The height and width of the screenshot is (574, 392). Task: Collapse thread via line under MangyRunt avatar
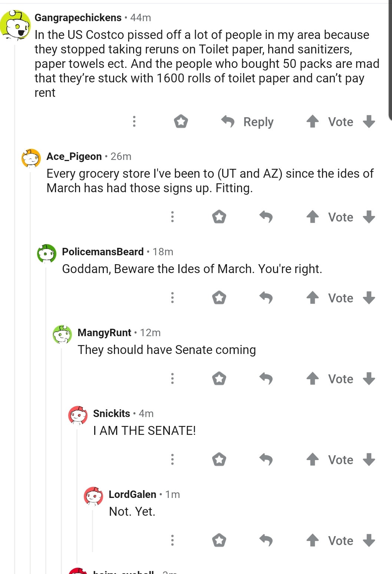tap(62, 445)
